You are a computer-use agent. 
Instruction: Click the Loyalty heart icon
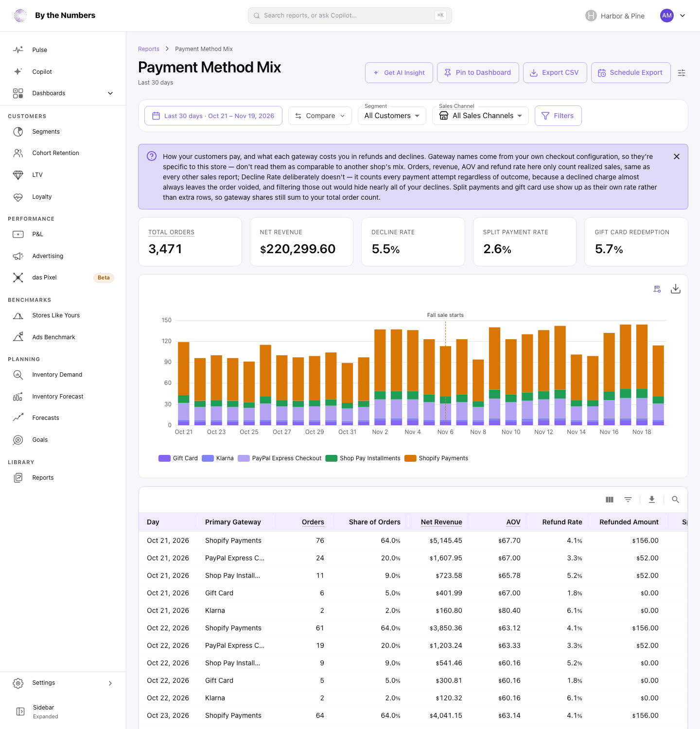(18, 197)
